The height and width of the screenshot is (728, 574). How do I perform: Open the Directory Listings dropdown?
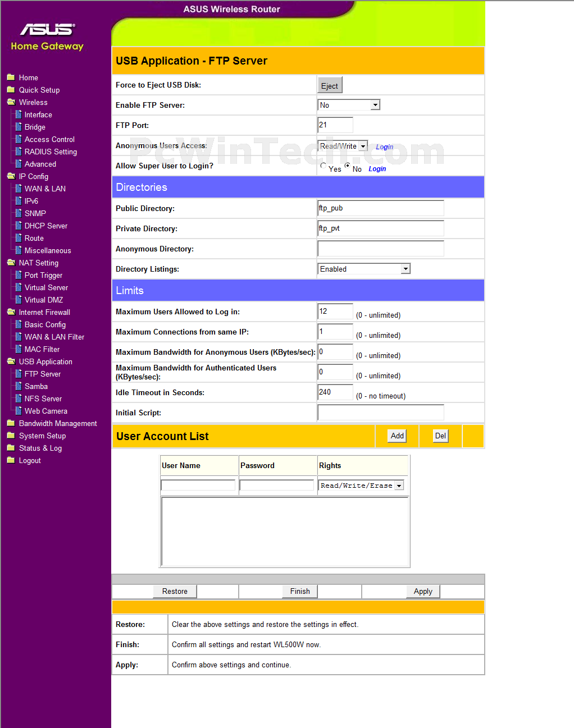364,269
